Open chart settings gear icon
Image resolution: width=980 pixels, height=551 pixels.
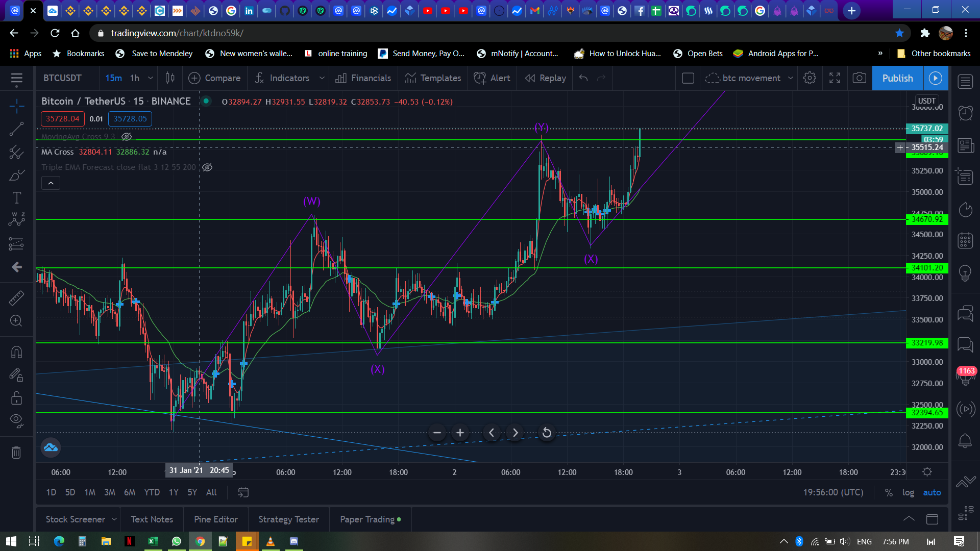[810, 78]
